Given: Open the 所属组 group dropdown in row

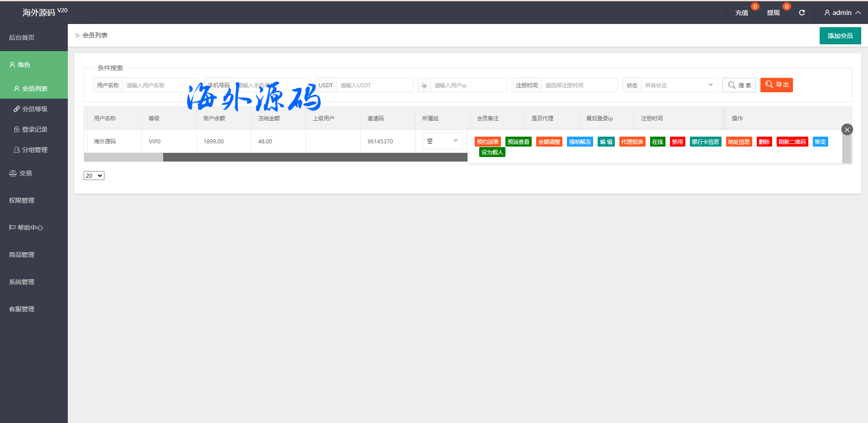Looking at the screenshot, I should [x=442, y=141].
